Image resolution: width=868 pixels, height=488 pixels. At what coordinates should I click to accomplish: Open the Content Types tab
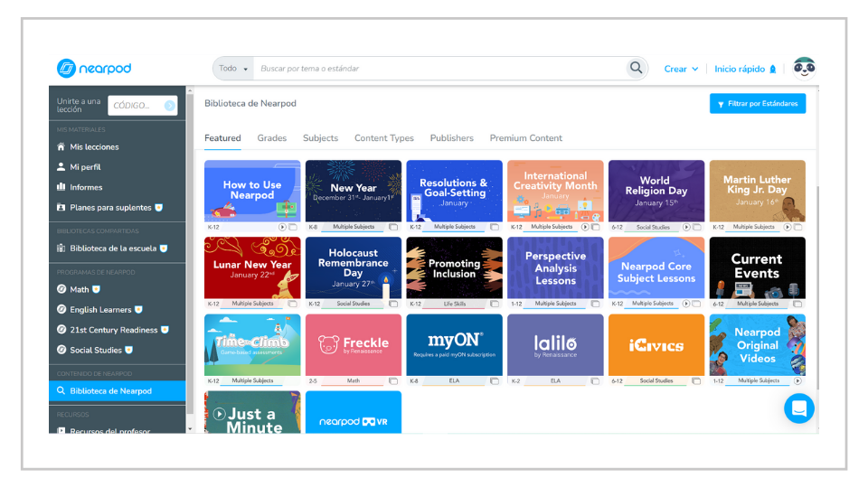tap(384, 138)
